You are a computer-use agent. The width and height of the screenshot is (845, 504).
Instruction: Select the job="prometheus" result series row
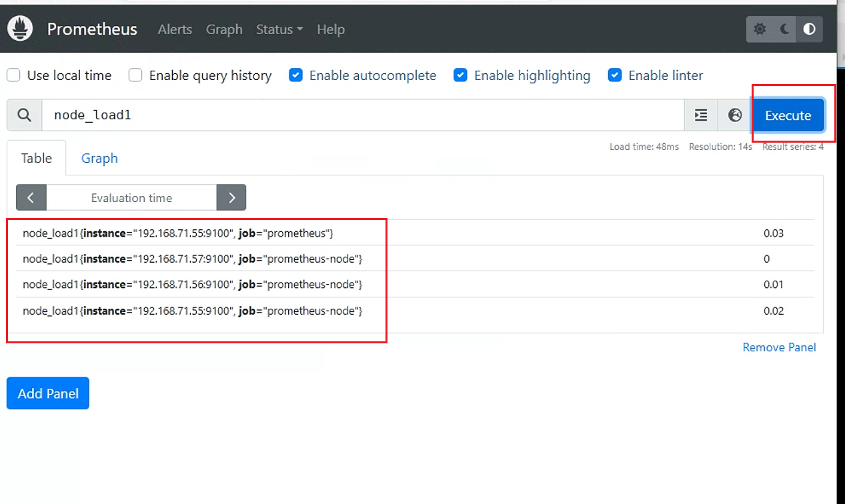415,233
